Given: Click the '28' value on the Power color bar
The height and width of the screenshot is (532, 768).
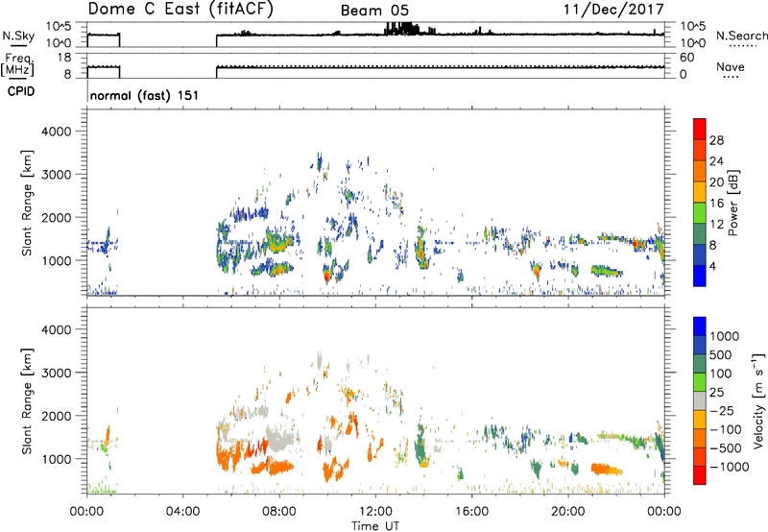Looking at the screenshot, I should tap(716, 140).
